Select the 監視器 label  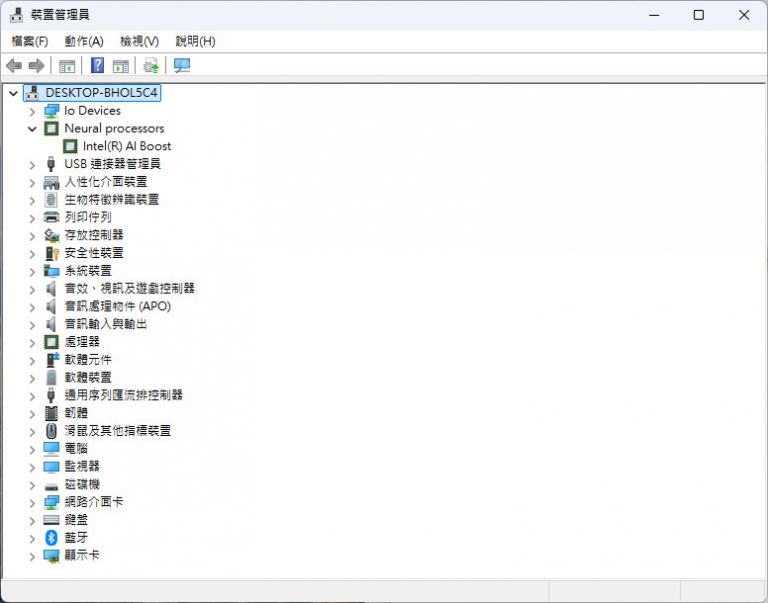click(x=82, y=466)
